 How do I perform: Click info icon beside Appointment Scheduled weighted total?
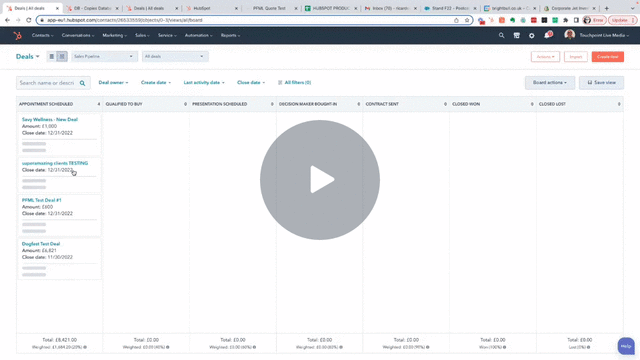[85, 347]
